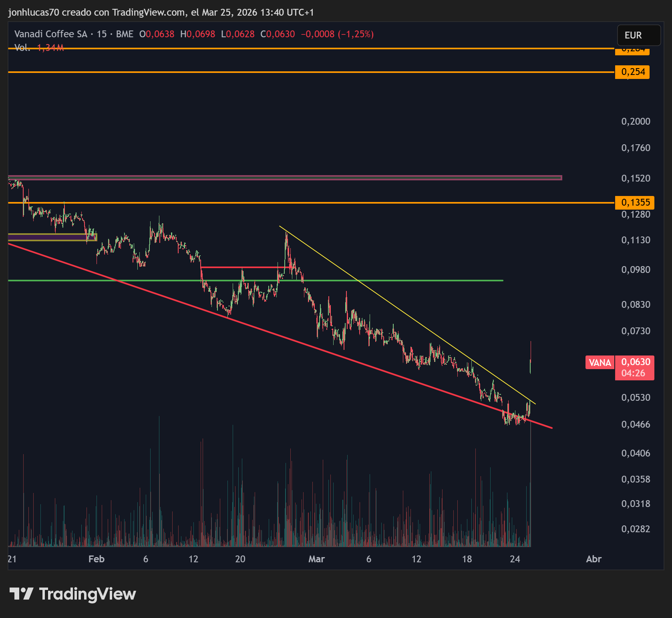The height and width of the screenshot is (618, 672).
Task: Open the EUR currency selector
Action: coord(639,35)
